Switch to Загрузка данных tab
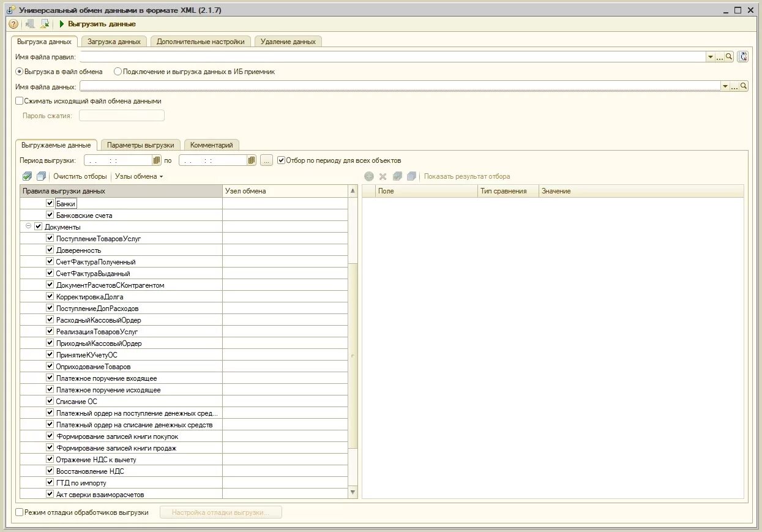762x532 pixels. tap(114, 42)
